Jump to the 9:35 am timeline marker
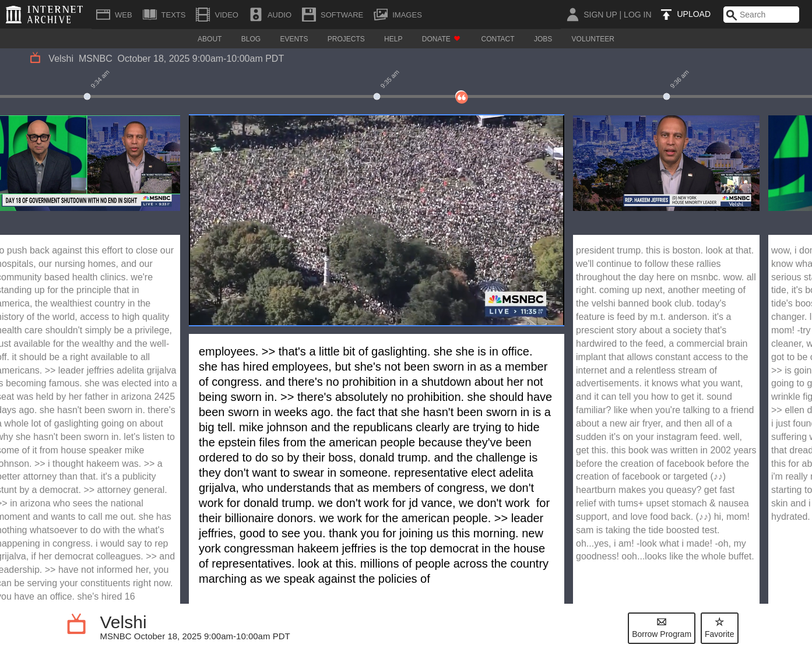Screen dimensions: 812x662 pos(377,97)
